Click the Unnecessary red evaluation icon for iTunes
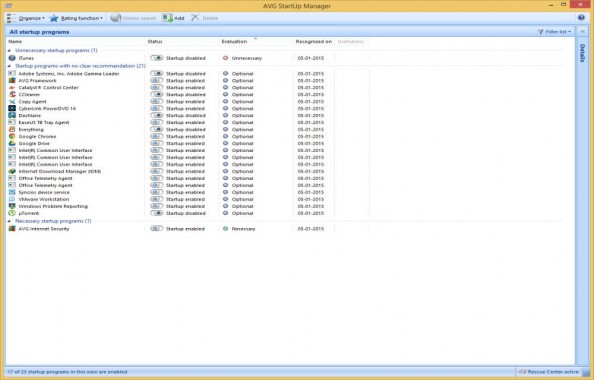 click(x=225, y=58)
